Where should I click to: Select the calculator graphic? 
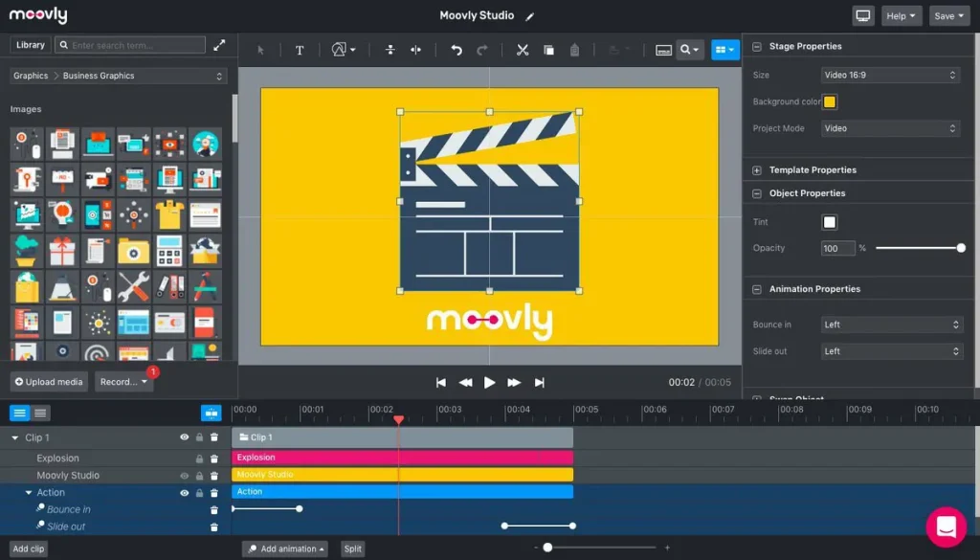point(169,251)
